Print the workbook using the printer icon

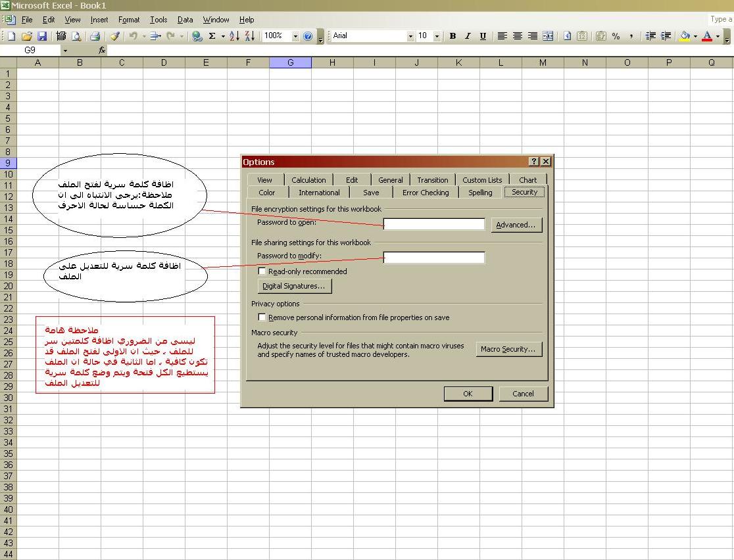[95, 36]
